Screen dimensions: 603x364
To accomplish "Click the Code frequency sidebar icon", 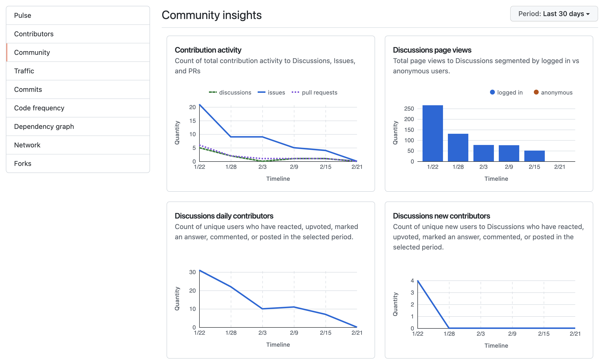I will tap(40, 108).
